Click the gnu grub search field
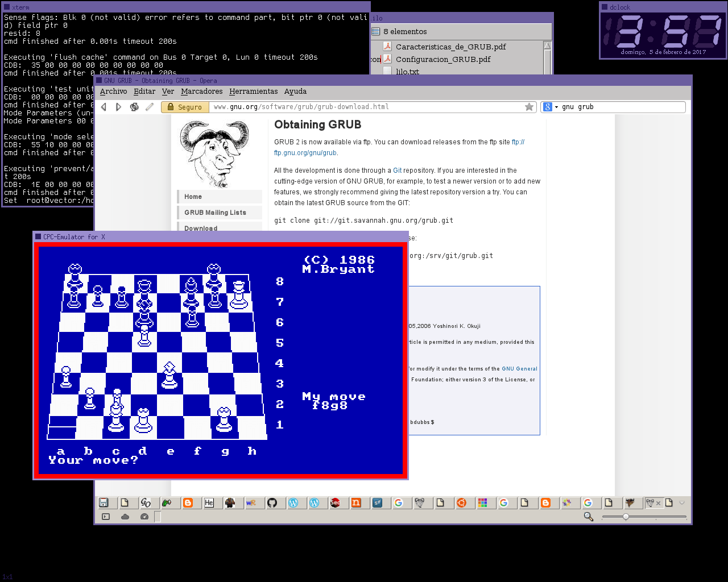This screenshot has height=582, width=728. (620, 107)
